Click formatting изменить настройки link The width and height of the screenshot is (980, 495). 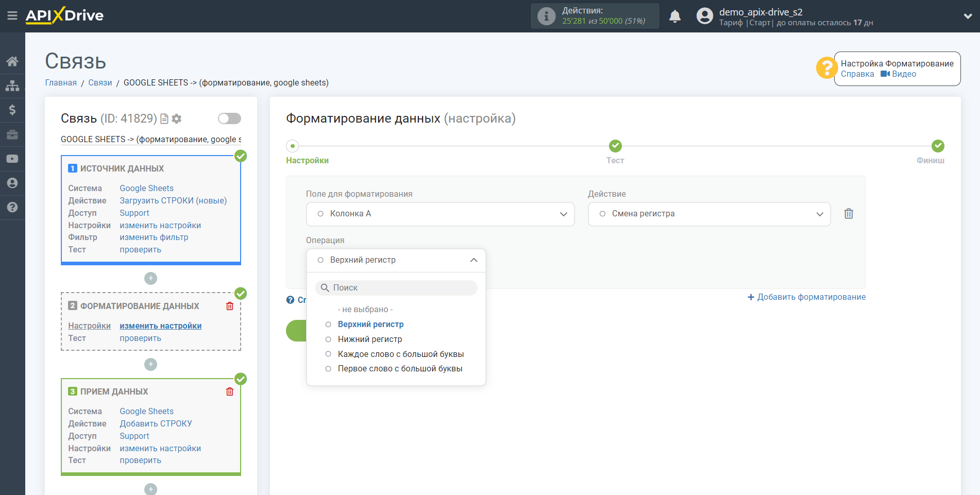(160, 326)
